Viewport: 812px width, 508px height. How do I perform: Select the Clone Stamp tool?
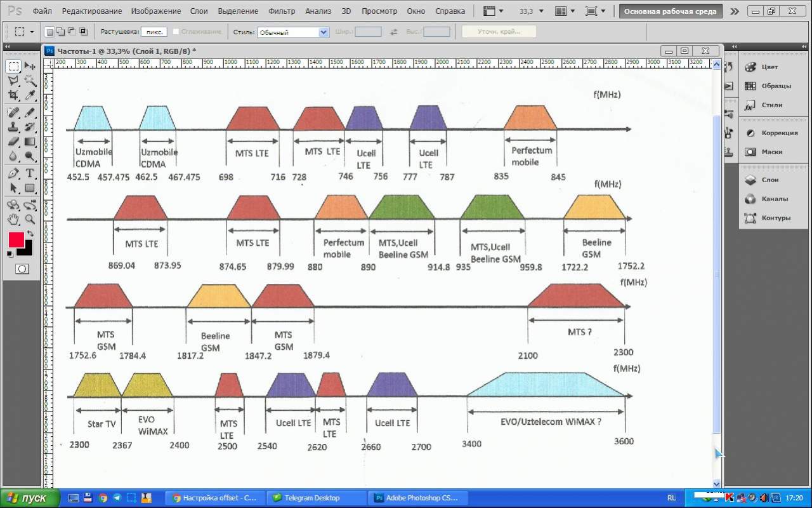pos(13,126)
